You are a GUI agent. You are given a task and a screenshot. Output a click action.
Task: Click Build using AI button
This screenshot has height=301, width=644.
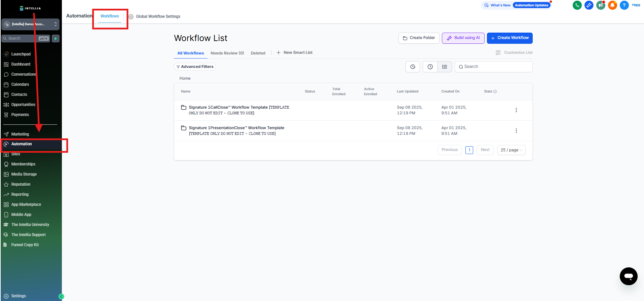coord(463,38)
